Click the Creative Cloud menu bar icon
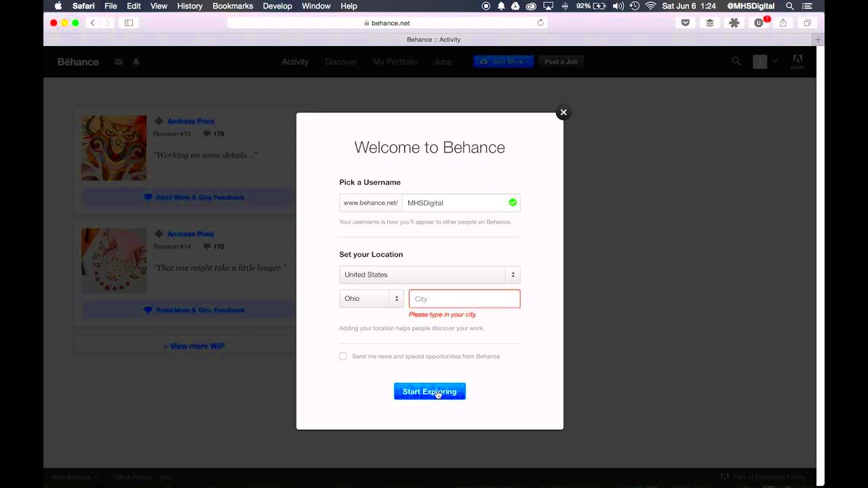Viewport: 868px width, 488px height. pos(531,6)
